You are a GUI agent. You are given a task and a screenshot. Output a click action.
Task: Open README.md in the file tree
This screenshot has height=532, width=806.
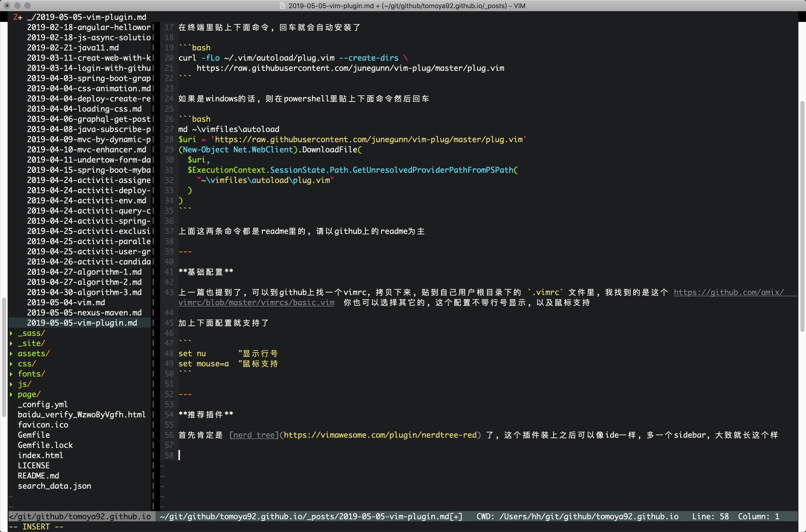pyautogui.click(x=38, y=476)
